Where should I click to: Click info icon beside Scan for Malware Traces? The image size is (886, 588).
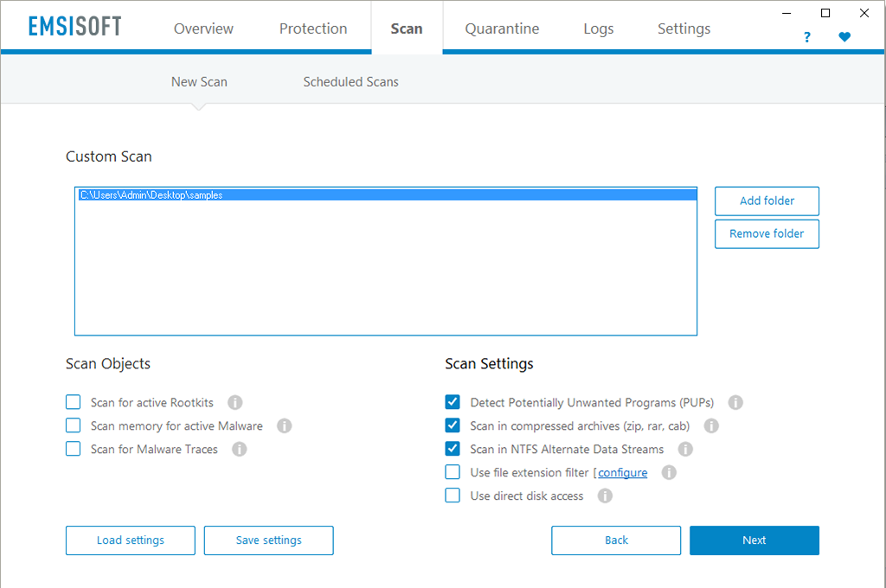pos(240,449)
